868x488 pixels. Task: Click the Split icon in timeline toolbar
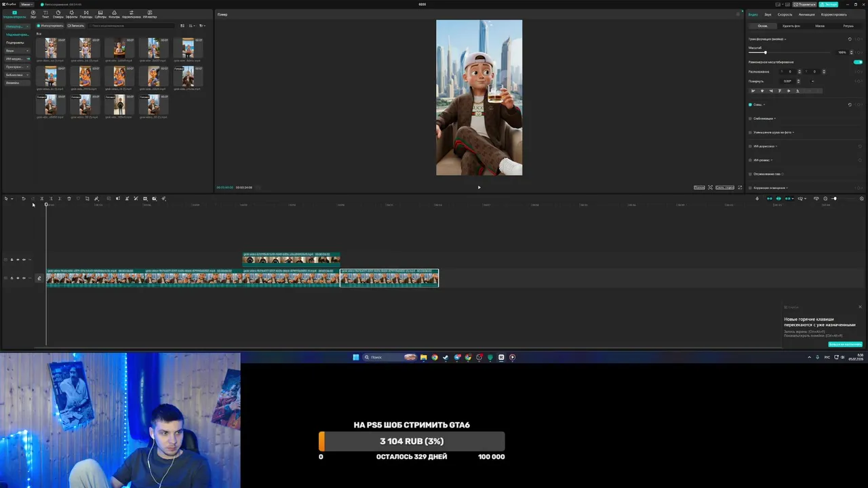pyautogui.click(x=41, y=199)
